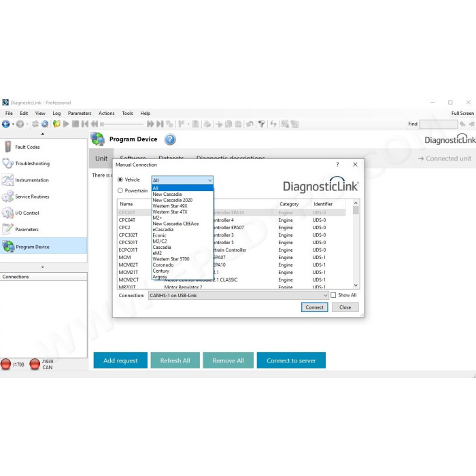Click the paste toolbar icon
The image size is (476, 476).
pyautogui.click(x=238, y=124)
